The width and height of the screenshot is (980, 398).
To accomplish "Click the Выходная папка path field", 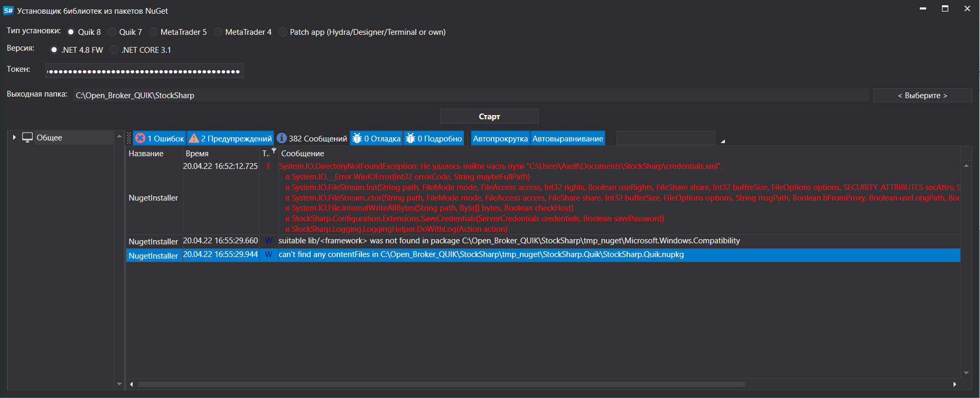I will [x=471, y=95].
